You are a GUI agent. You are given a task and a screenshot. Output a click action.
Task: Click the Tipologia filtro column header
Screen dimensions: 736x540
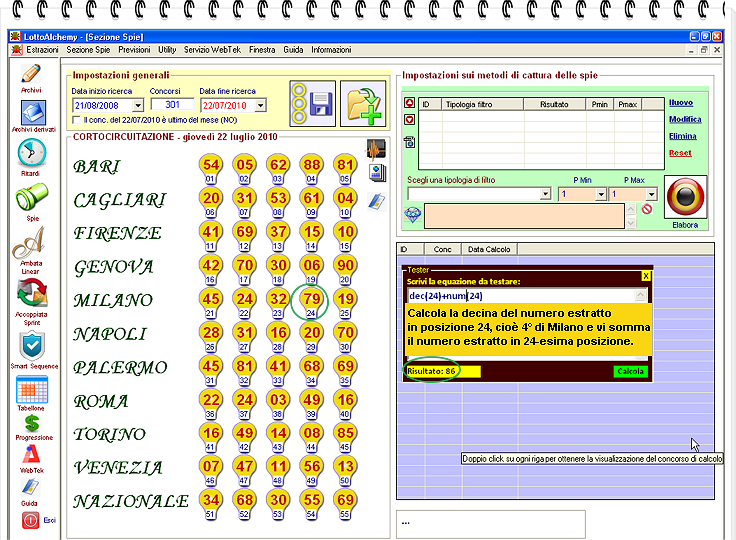point(483,104)
